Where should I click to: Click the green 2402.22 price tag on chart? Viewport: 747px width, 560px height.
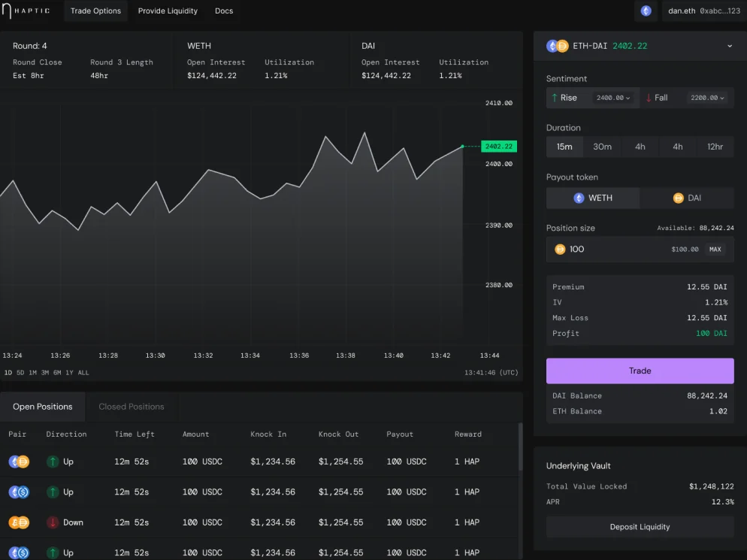click(x=499, y=147)
